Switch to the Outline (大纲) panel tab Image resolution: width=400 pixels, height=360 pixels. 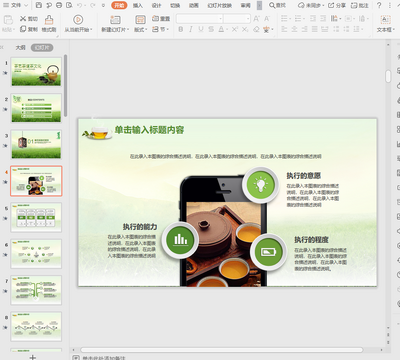pos(21,48)
